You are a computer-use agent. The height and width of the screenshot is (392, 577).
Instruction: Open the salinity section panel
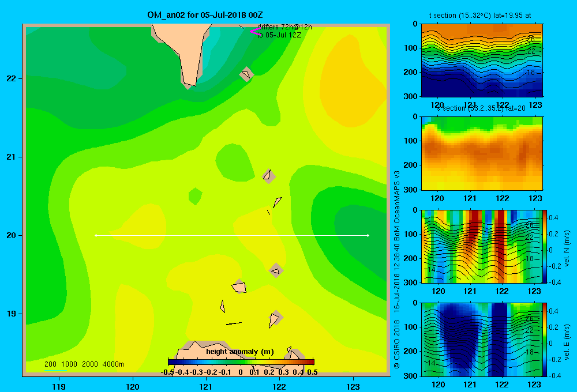[x=482, y=153]
